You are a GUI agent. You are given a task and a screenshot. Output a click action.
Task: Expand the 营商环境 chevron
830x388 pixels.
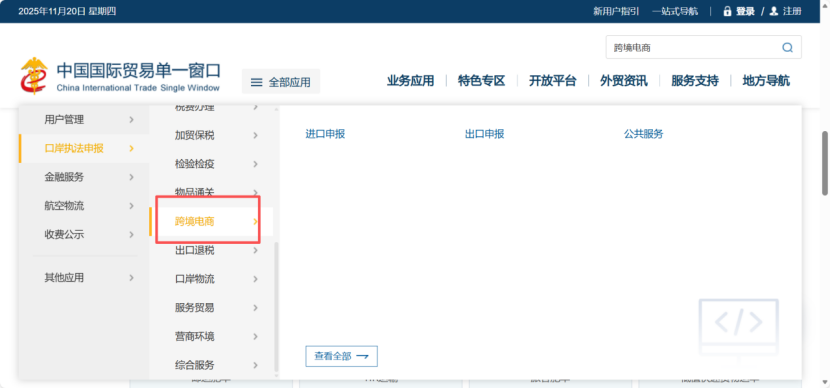point(255,336)
